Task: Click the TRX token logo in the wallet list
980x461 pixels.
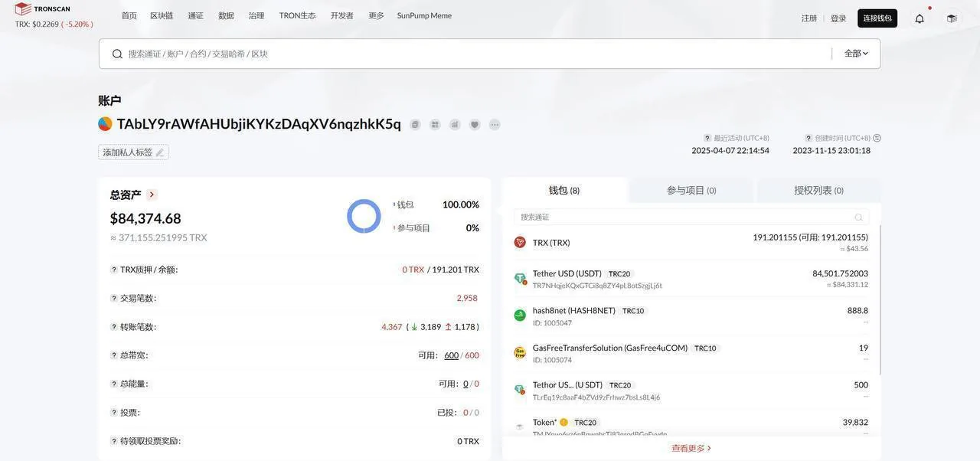Action: click(x=520, y=242)
